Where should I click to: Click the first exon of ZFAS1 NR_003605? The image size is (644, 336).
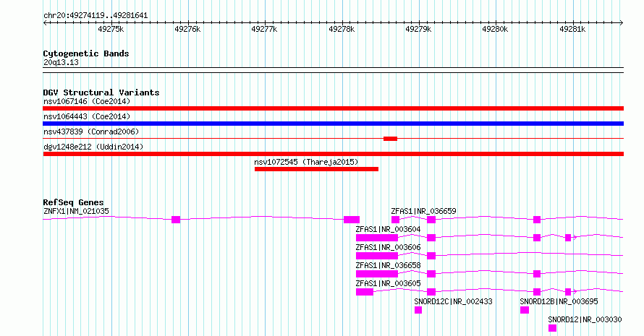click(x=365, y=292)
